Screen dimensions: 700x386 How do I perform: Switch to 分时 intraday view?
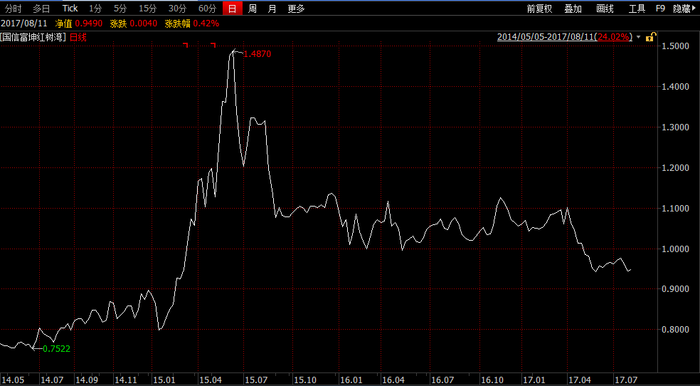tap(14, 8)
